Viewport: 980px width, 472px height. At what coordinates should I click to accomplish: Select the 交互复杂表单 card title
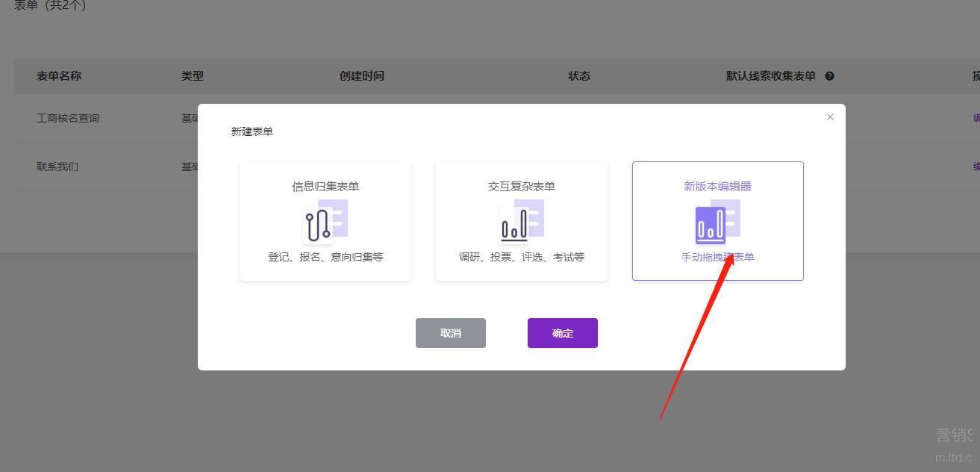click(522, 187)
